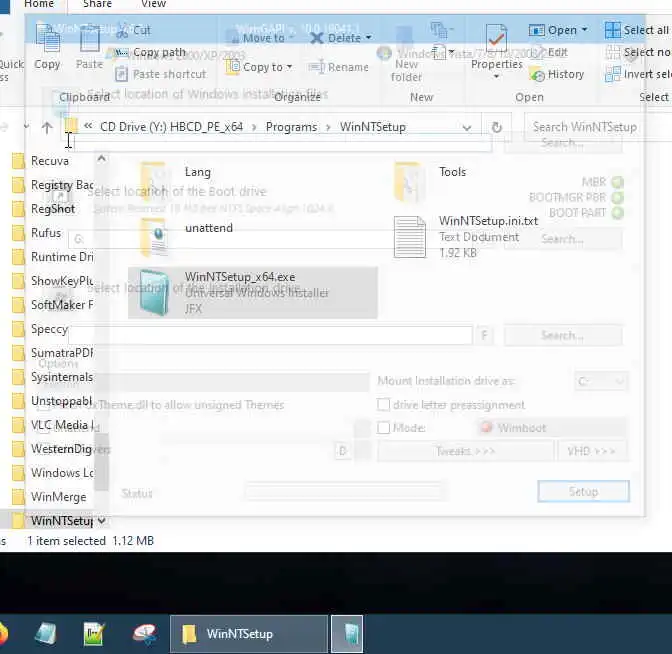Click the red and white taskbar icon

144,634
